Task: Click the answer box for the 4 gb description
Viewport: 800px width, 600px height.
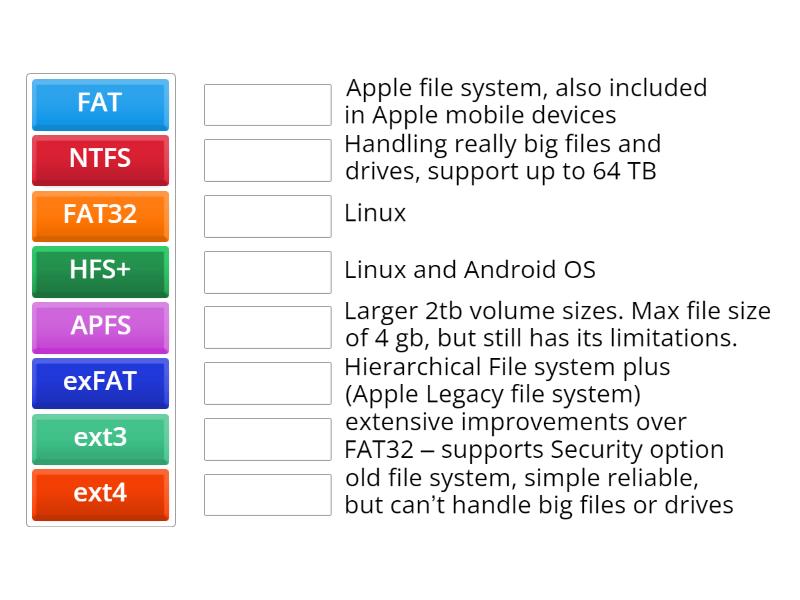Action: pos(266,328)
